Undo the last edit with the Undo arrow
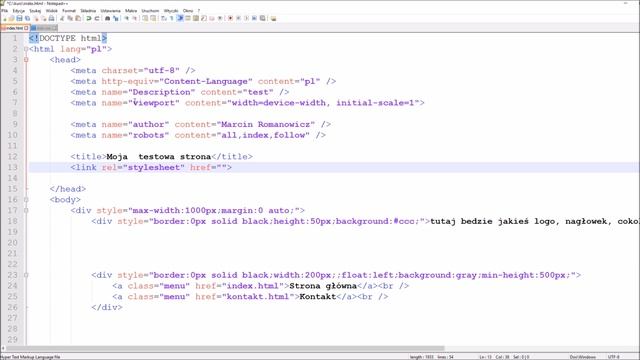This screenshot has width=640, height=360. [x=89, y=18]
